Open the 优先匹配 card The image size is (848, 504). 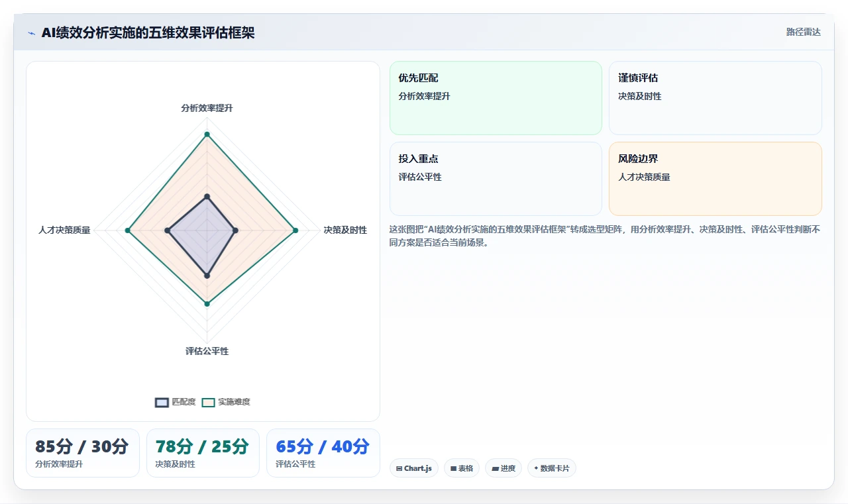[x=496, y=98]
